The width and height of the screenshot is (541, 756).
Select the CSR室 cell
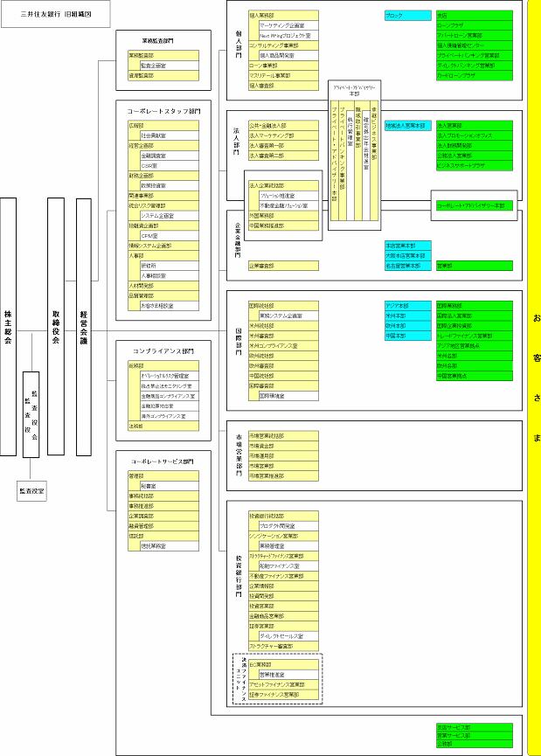coord(170,166)
